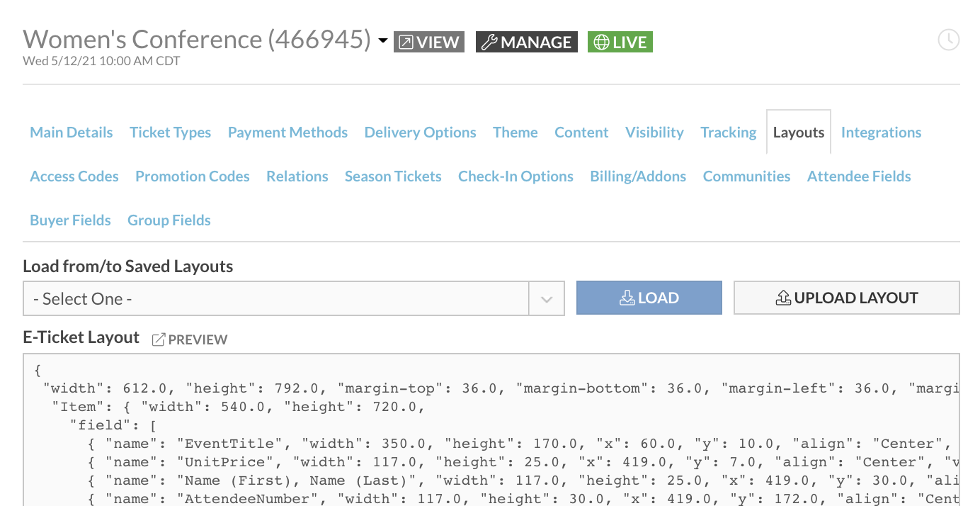Click the LOAD button
Image resolution: width=980 pixels, height=506 pixels.
tap(649, 298)
